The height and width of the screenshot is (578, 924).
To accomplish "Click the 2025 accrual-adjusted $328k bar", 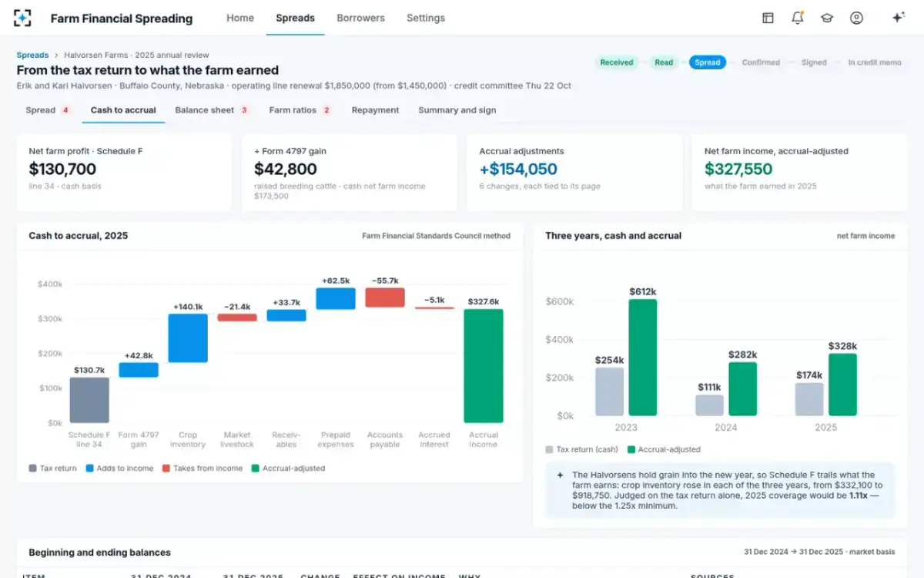I will 843,385.
